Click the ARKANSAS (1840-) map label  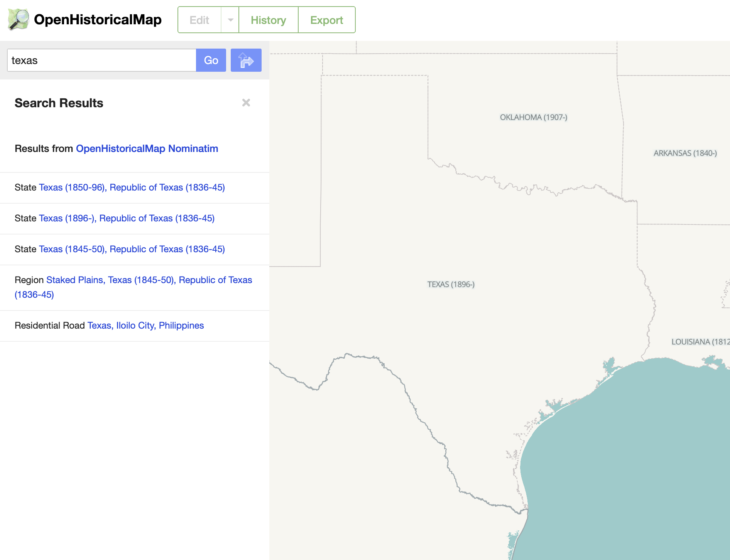[685, 153]
